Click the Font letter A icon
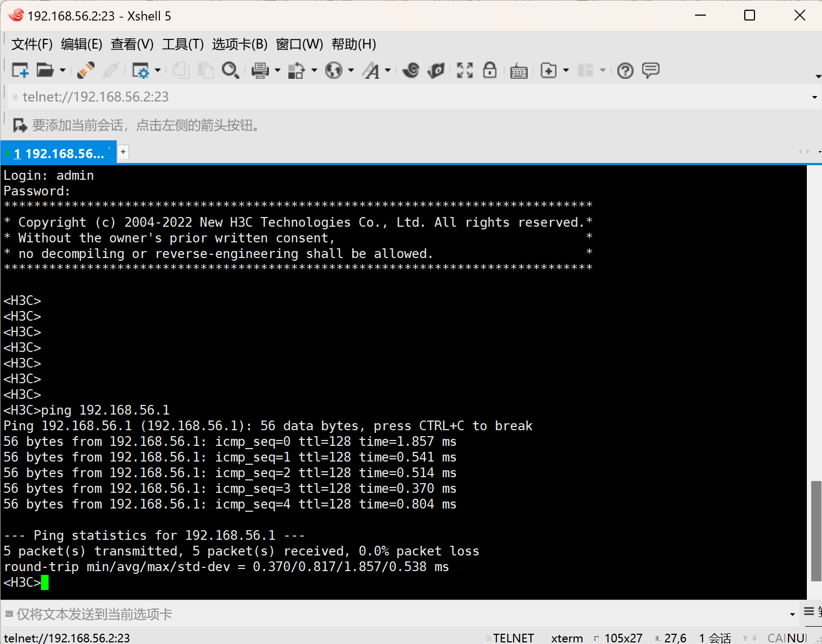This screenshot has height=644, width=822. (x=371, y=70)
